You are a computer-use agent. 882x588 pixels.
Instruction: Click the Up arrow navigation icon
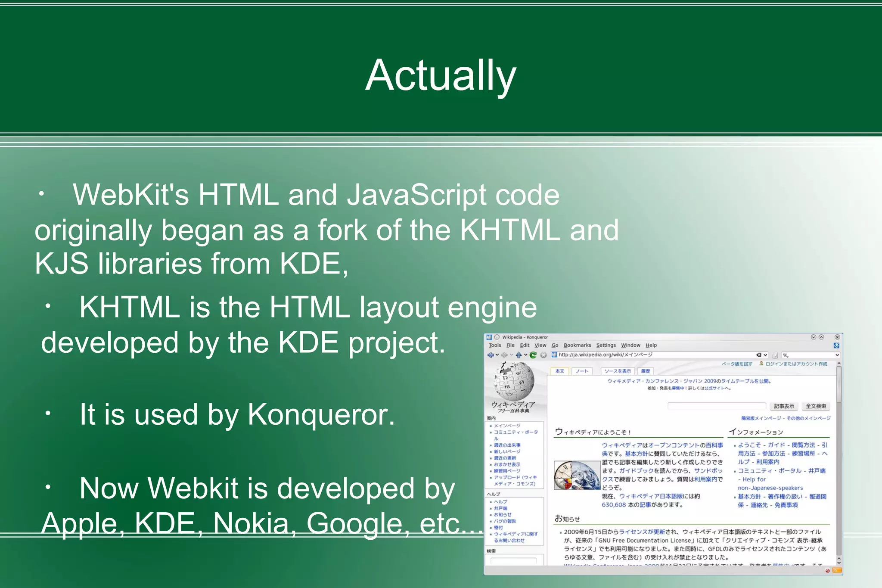pyautogui.click(x=519, y=355)
